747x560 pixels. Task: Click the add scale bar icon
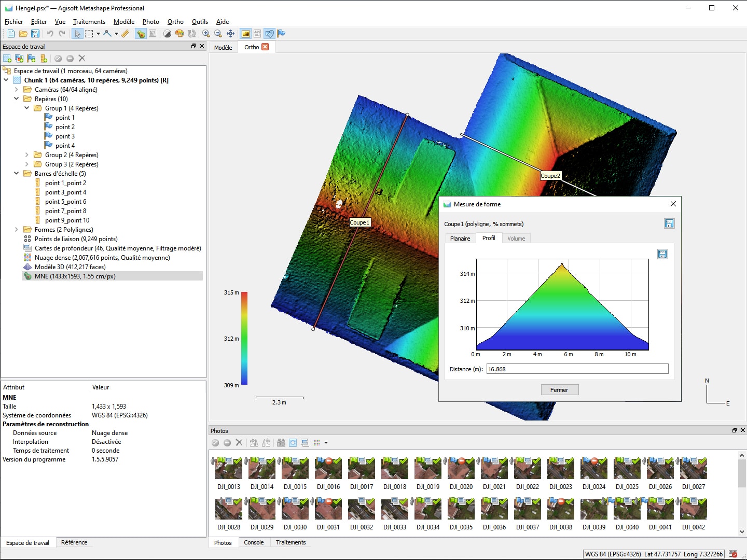[44, 59]
